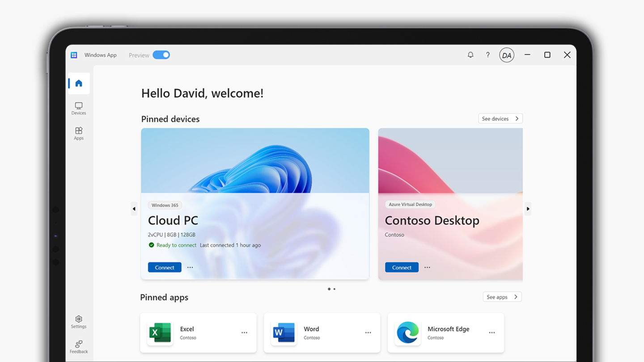The image size is (644, 362).
Task: Open the Apps section in the sidebar
Action: pyautogui.click(x=78, y=133)
